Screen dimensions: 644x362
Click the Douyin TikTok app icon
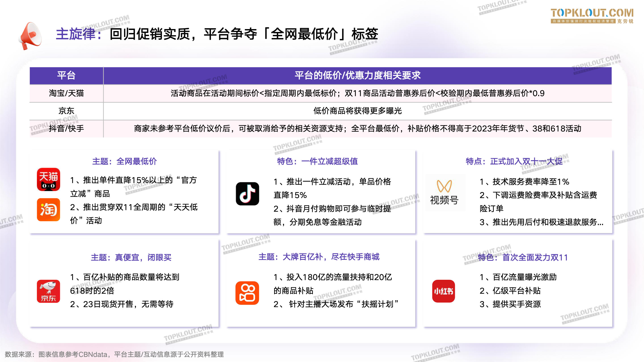(x=248, y=194)
